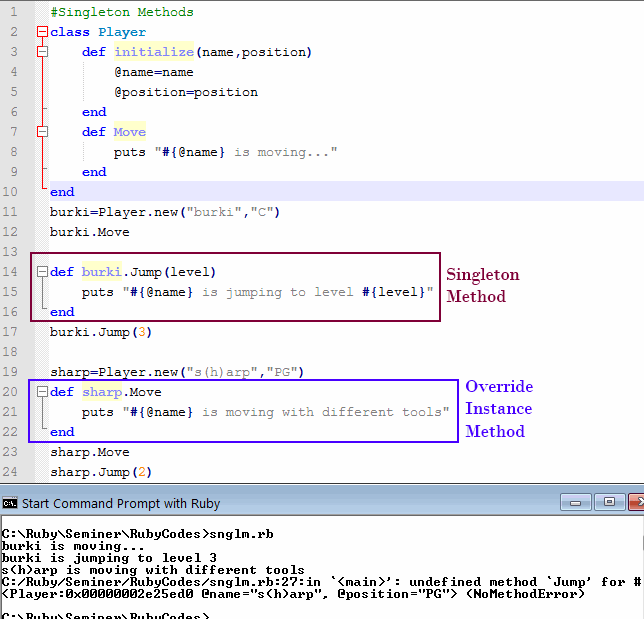
Task: Collapse the def Move fold on line 7
Action: tap(42, 132)
